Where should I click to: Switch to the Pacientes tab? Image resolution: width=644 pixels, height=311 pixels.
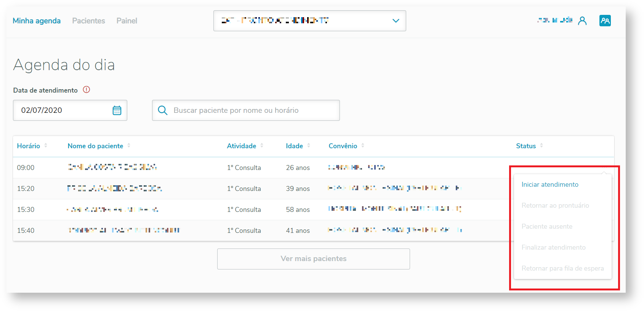click(88, 21)
